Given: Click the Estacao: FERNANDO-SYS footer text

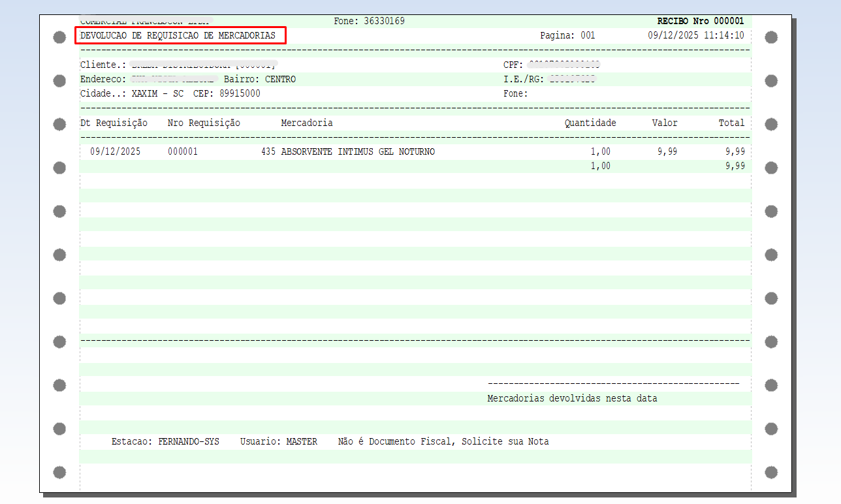Looking at the screenshot, I should 165,441.
